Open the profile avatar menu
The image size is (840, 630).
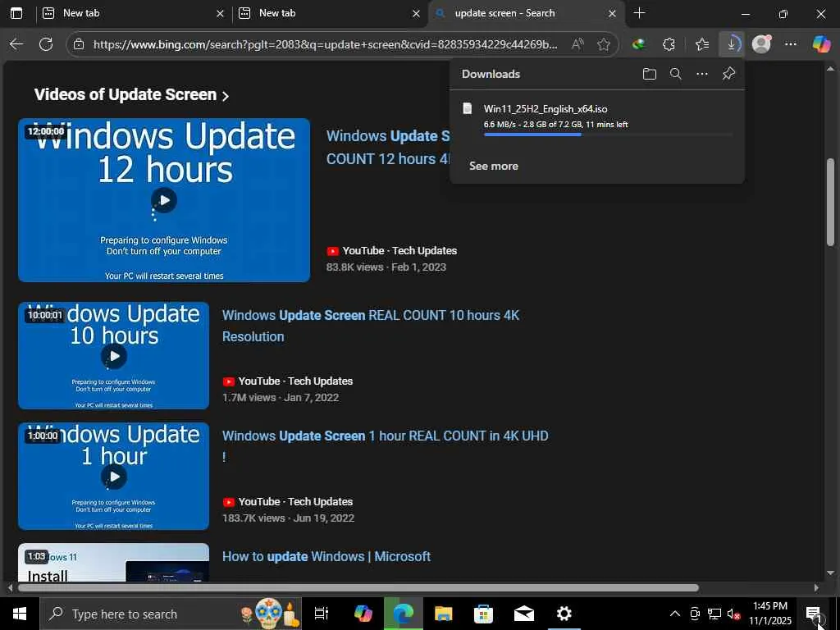(761, 44)
